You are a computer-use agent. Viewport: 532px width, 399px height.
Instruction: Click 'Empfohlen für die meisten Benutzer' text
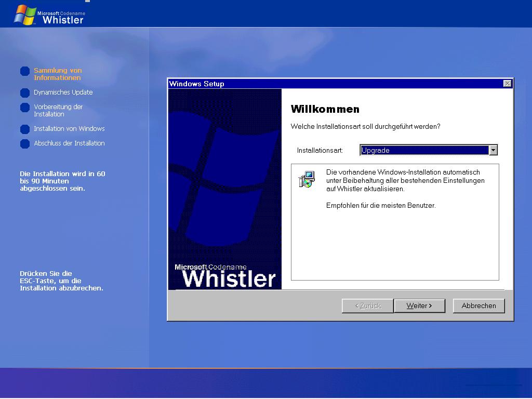pos(381,206)
